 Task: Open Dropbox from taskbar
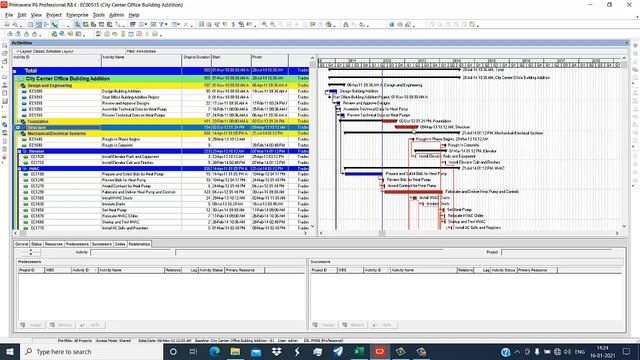[x=276, y=351]
